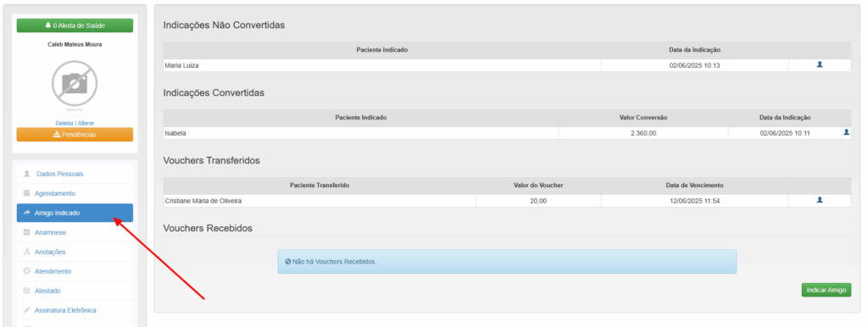This screenshot has height=327, width=868.
Task: Click the person icon in Isabela row
Action: [846, 133]
